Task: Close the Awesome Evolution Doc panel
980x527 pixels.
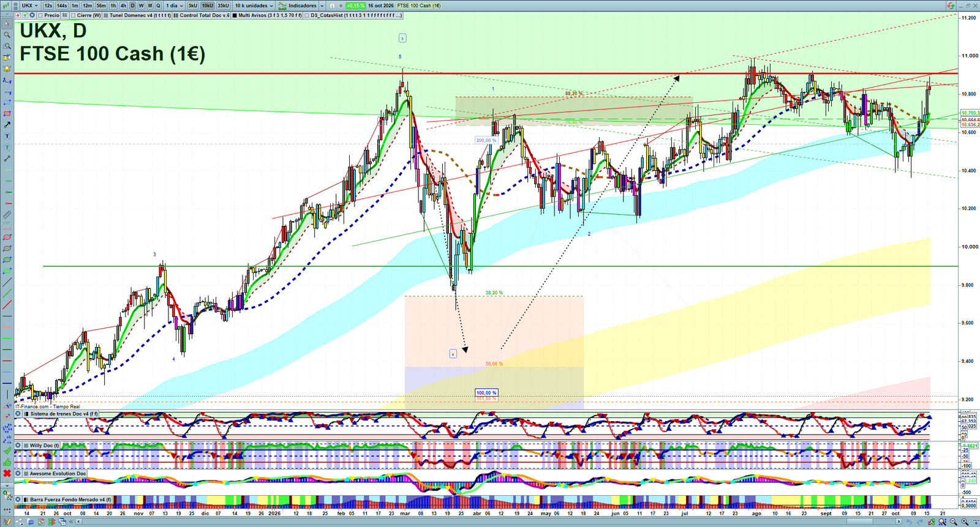Action: (18, 473)
